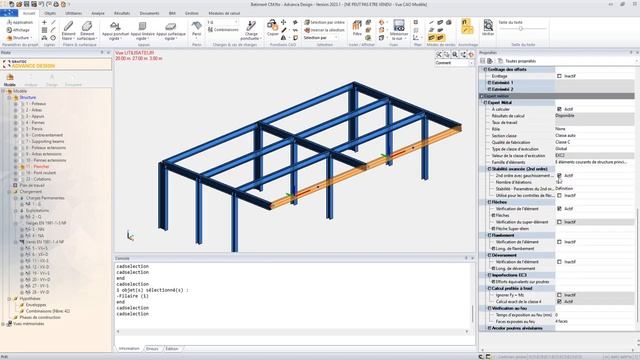Click the Sélection par critère icon
Viewport: 640px width, 360px height.
point(307,22)
